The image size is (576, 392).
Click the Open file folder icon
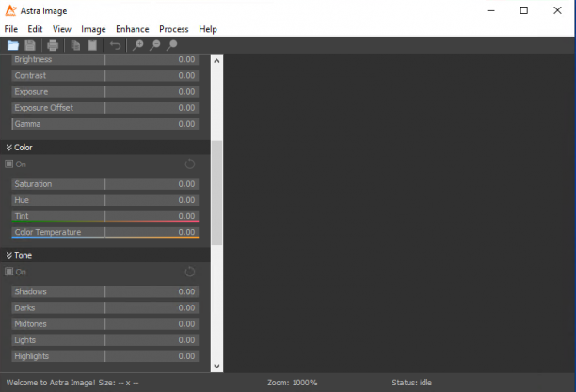click(x=13, y=45)
